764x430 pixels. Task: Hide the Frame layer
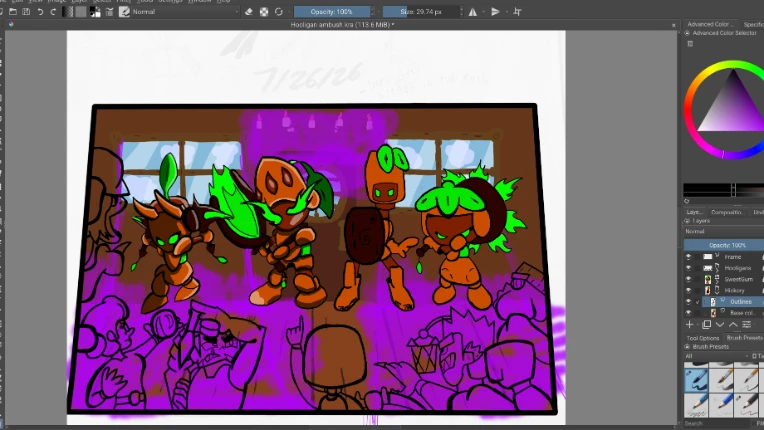pos(688,257)
